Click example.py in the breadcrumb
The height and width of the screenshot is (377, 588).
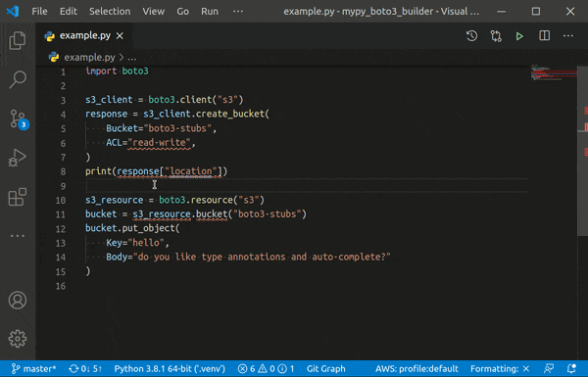tap(89, 58)
